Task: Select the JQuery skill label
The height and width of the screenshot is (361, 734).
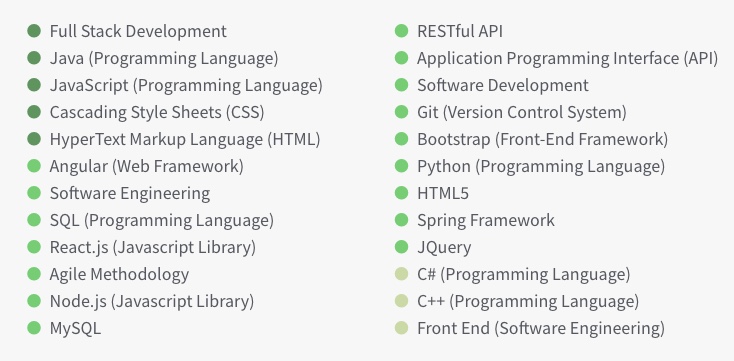Action: (444, 247)
